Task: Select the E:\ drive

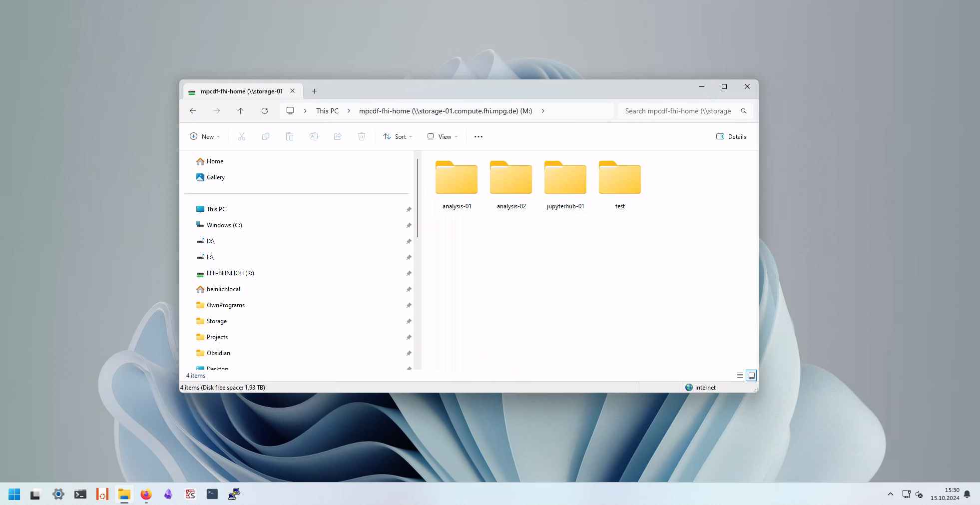Action: pyautogui.click(x=210, y=257)
